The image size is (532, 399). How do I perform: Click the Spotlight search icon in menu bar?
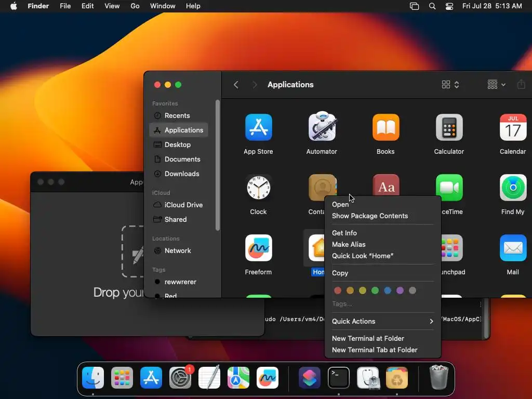coord(432,6)
